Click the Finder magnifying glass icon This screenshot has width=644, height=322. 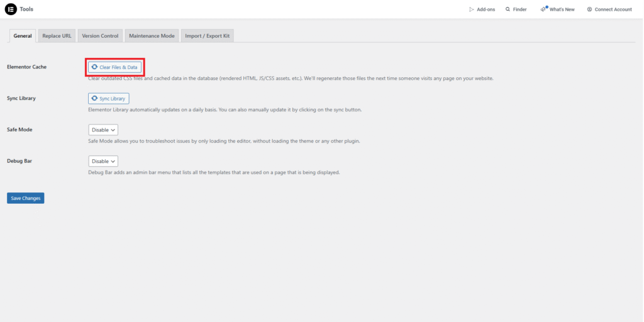(508, 9)
